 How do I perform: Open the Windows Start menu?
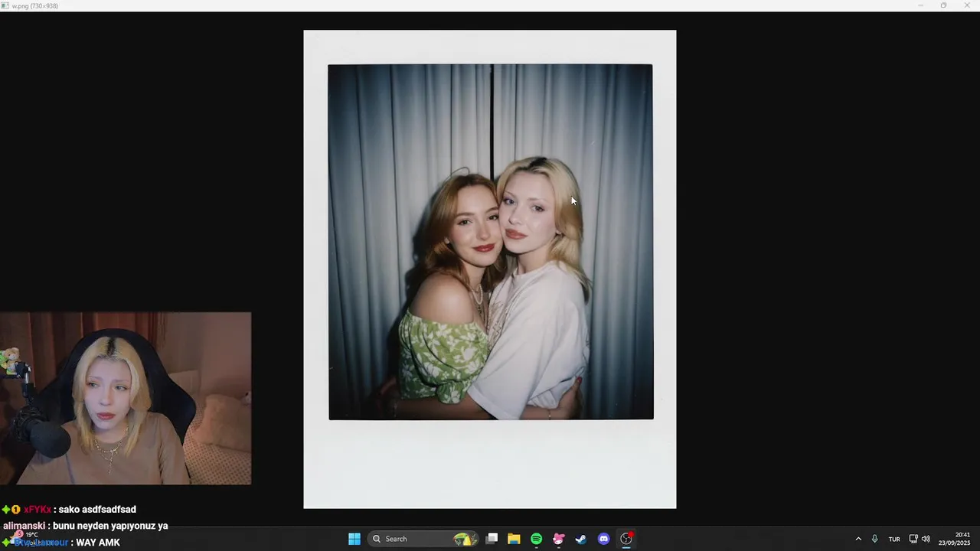(x=354, y=539)
